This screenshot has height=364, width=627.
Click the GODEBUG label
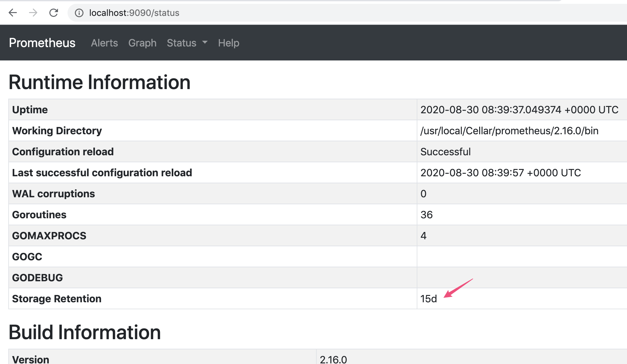(x=37, y=277)
